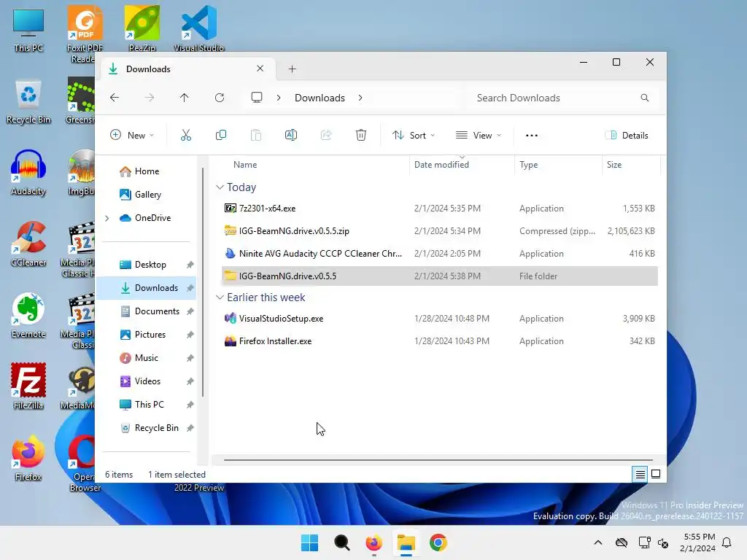Click the Rename icon in toolbar
The width and height of the screenshot is (747, 560).
290,135
